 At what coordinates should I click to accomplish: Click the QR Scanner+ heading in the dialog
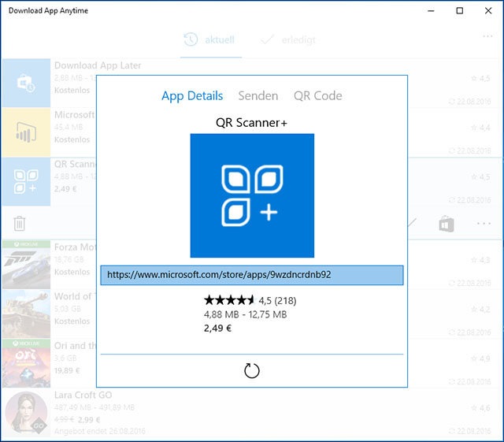252,123
